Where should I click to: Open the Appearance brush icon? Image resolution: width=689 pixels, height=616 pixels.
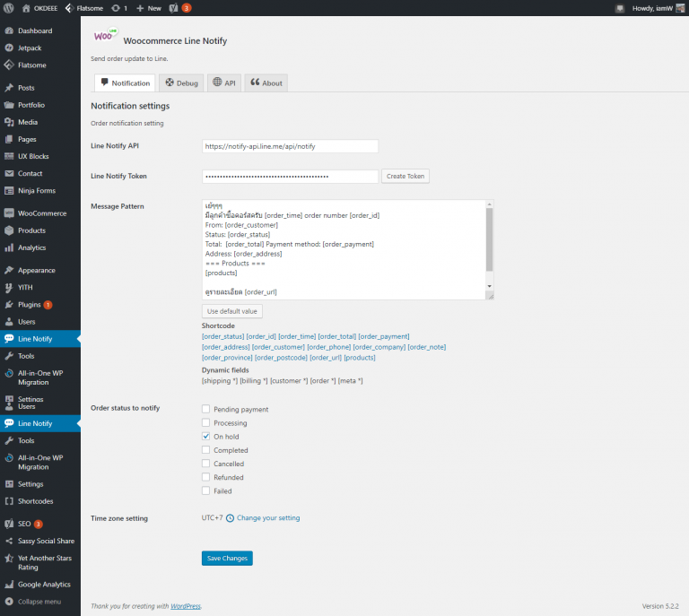[x=9, y=271]
